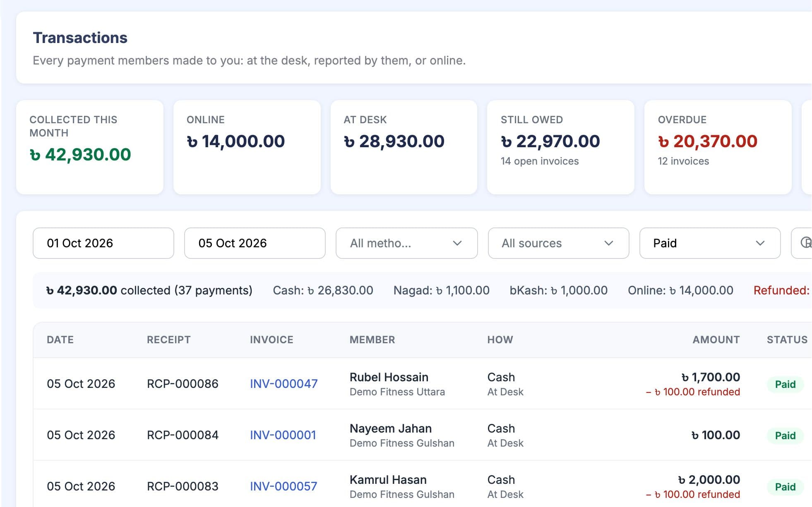The width and height of the screenshot is (812, 507).
Task: Click member name Kamrul Hasan
Action: tap(388, 480)
